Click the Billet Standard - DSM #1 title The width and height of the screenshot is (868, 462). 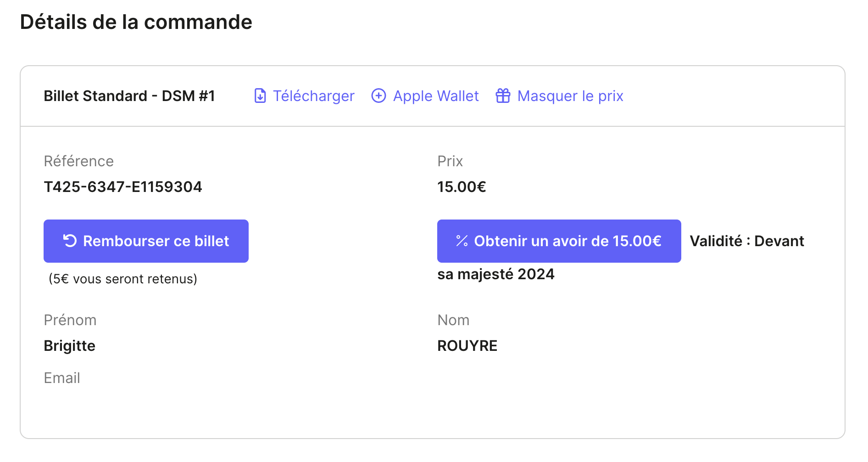pos(129,96)
